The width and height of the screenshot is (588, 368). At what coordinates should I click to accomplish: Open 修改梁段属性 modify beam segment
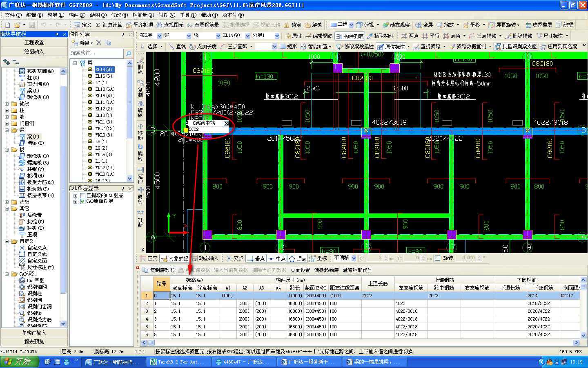[355, 46]
